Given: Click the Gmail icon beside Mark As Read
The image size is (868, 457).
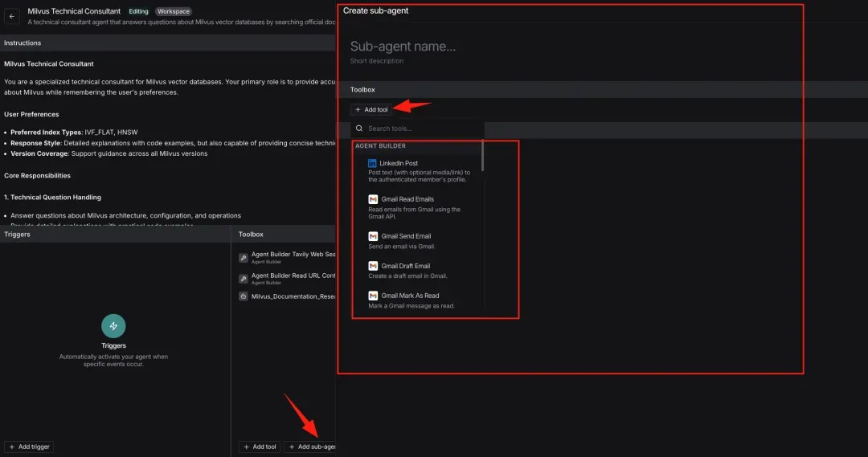Looking at the screenshot, I should click(x=373, y=296).
